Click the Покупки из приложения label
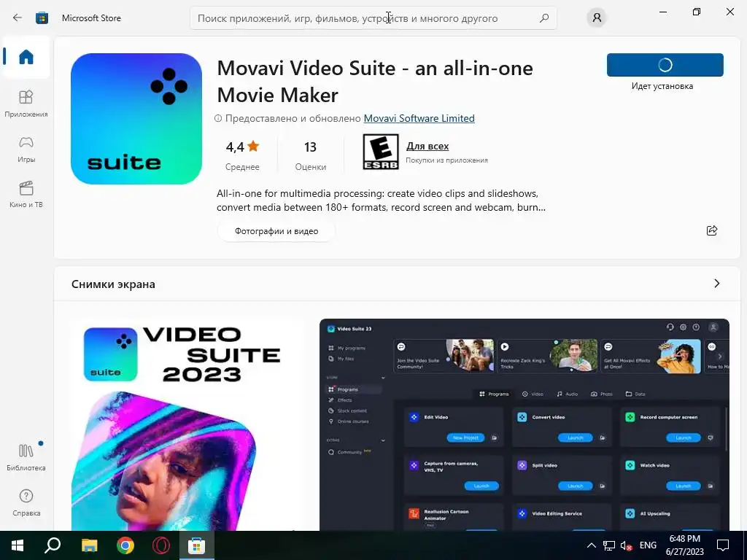 447,160
